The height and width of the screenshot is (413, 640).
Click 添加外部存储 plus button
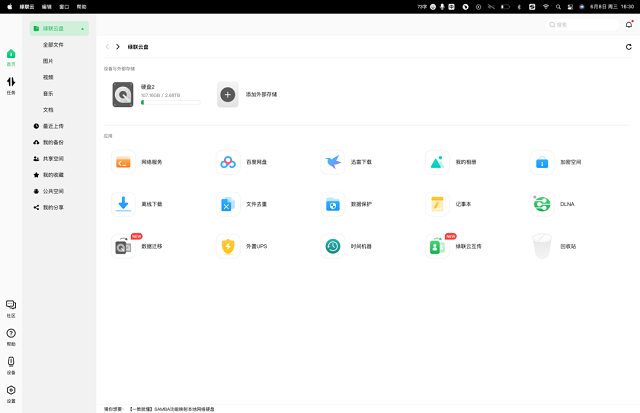tap(228, 95)
